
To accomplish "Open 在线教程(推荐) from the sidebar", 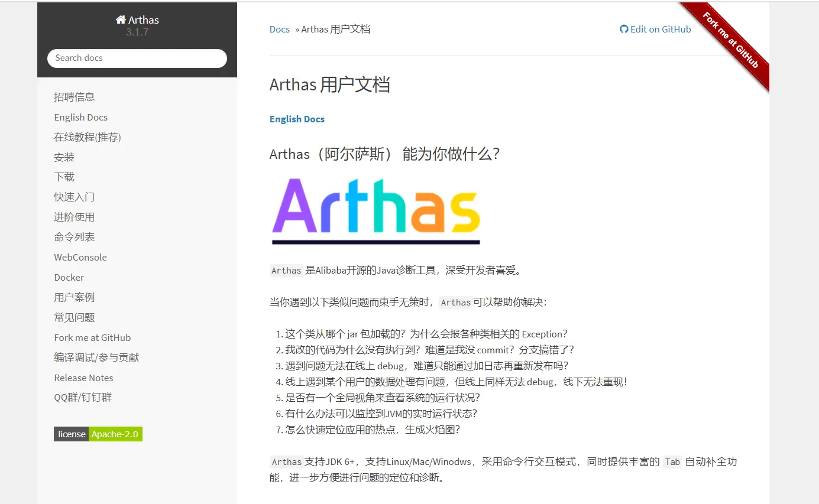I will click(87, 136).
